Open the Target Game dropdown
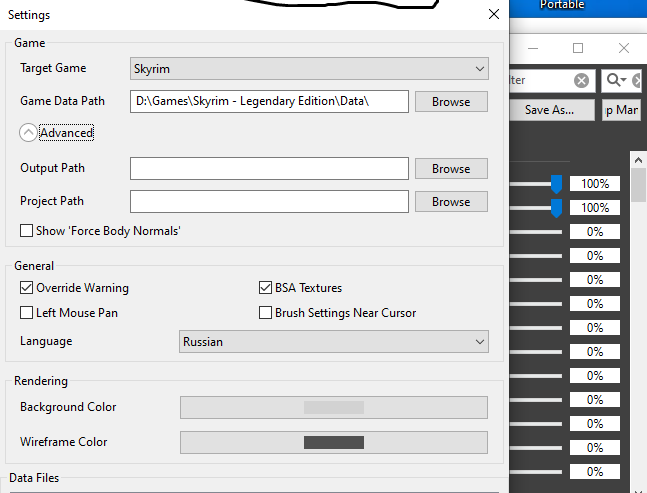Image resolution: width=647 pixels, height=493 pixels. point(309,69)
